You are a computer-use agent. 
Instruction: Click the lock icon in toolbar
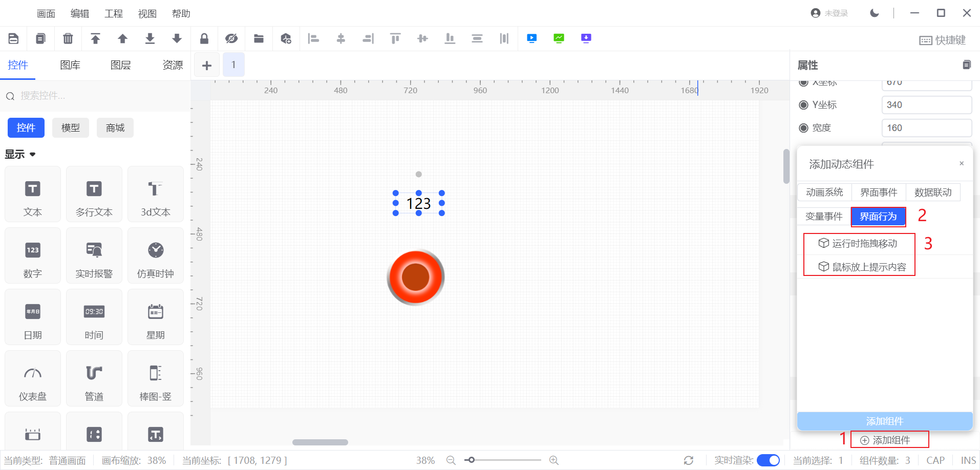coord(204,38)
